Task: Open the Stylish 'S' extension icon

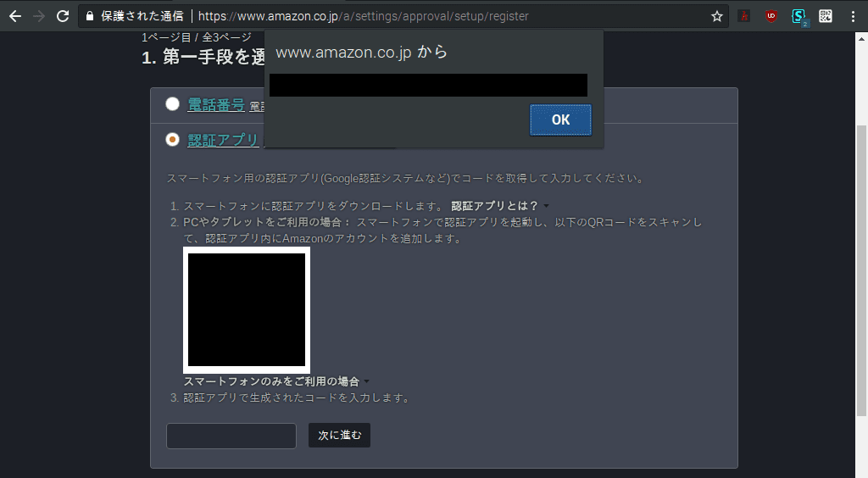Action: click(x=798, y=17)
